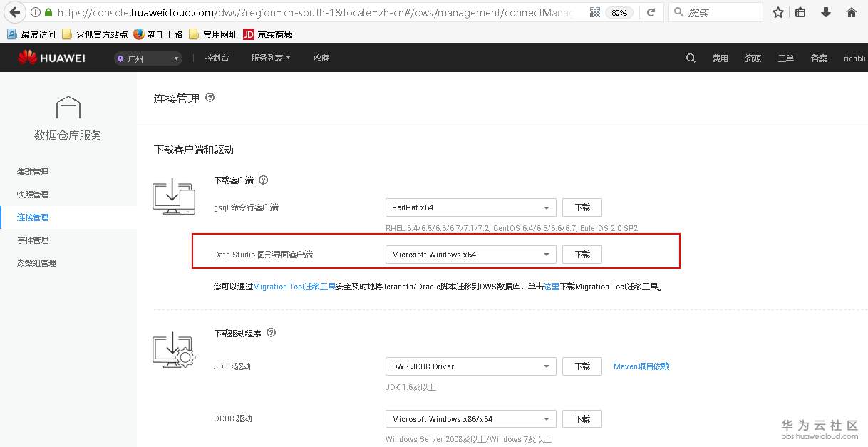Click 下载 for the DWS JDBC Driver
The width and height of the screenshot is (868, 447).
pos(582,366)
